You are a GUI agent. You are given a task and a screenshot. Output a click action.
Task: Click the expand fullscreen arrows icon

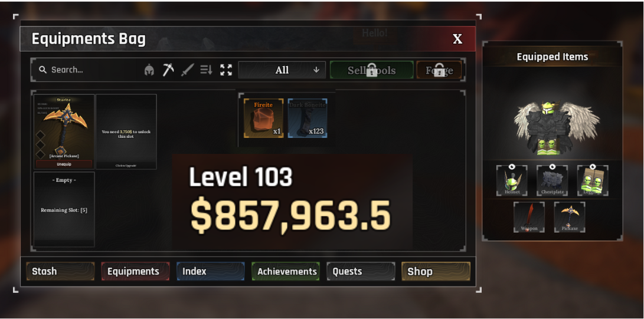click(226, 70)
